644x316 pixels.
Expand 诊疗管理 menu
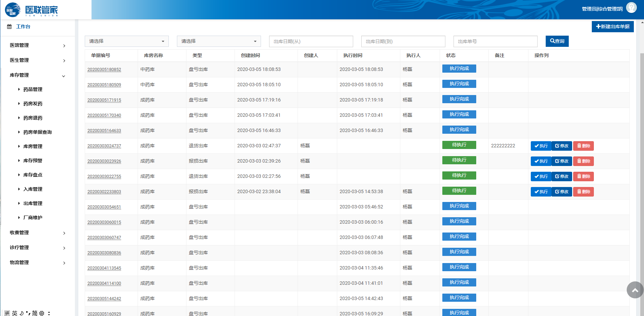[37, 247]
